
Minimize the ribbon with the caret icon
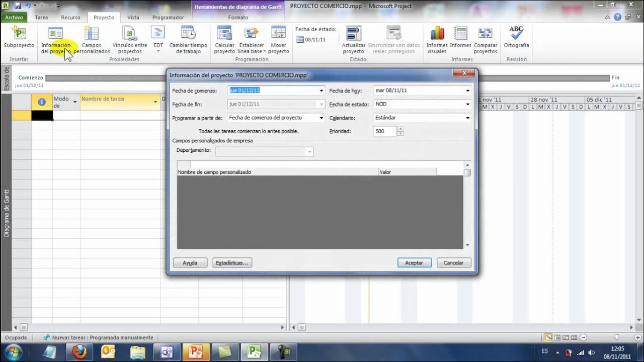[608, 17]
